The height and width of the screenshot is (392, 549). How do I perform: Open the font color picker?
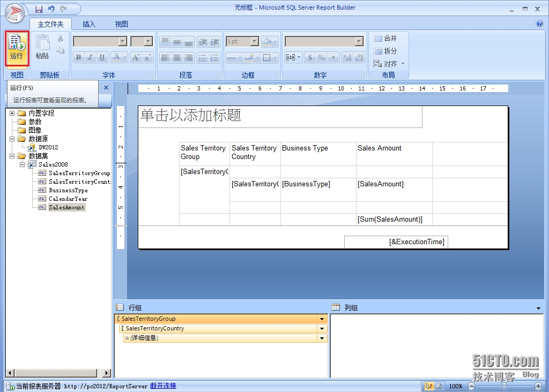click(119, 57)
